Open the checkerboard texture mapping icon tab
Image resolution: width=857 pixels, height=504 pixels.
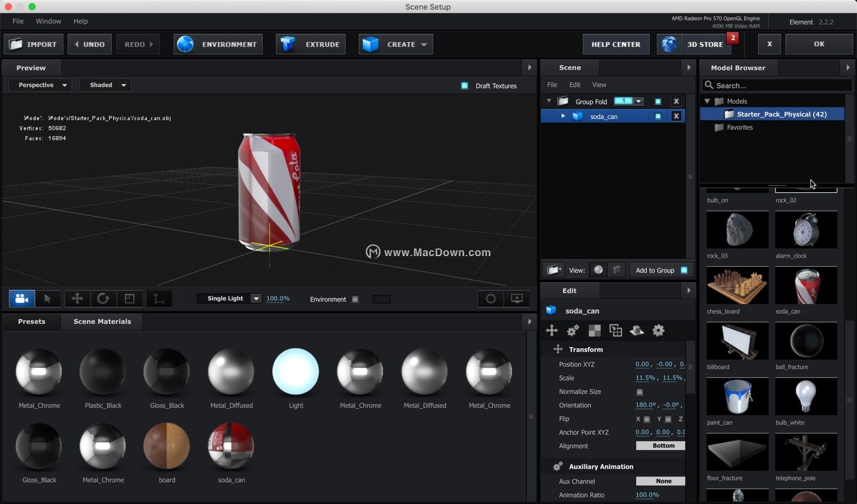point(594,331)
